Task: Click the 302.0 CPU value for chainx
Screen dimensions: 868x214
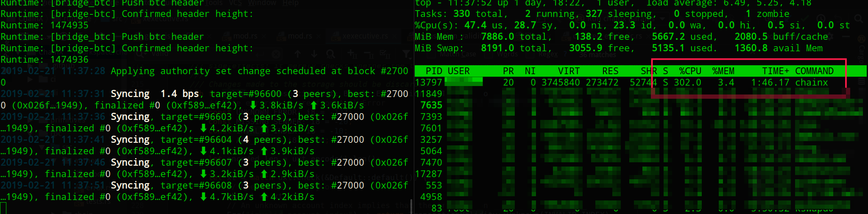Action: click(x=687, y=83)
